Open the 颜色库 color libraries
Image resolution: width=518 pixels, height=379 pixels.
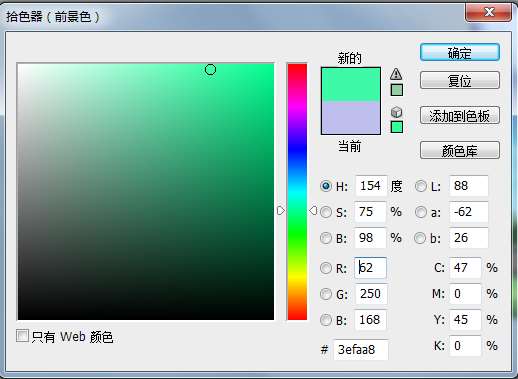point(460,150)
